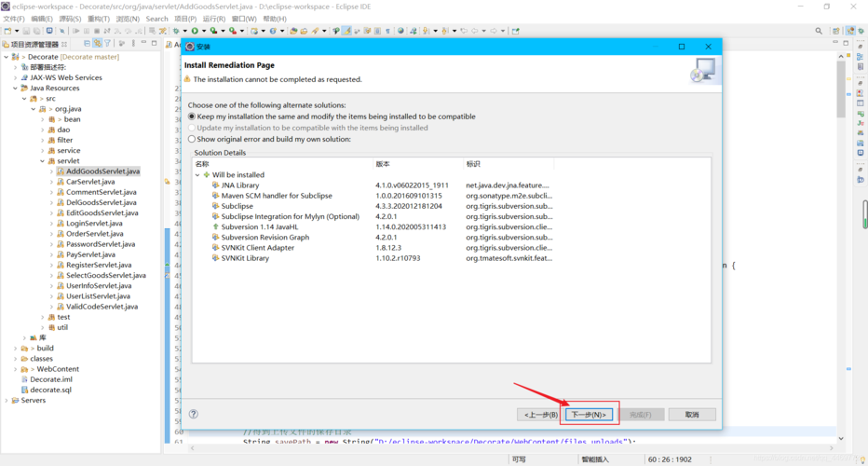Screen dimensions: 868x466
Task: Click Collapse All in project explorer toolbar
Action: click(87, 43)
